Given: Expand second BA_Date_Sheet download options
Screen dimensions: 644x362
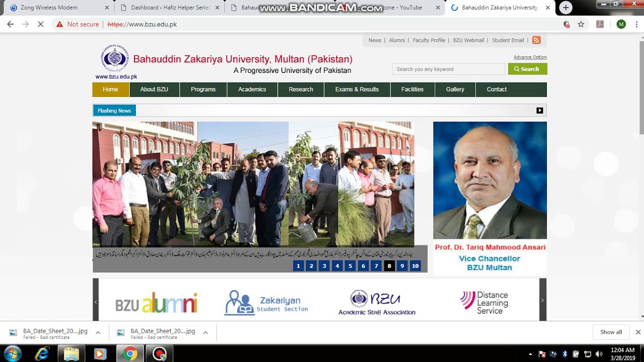Looking at the screenshot, I should tap(205, 332).
